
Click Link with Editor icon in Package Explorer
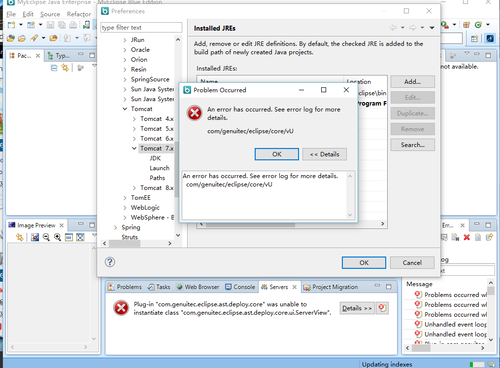(x=65, y=68)
